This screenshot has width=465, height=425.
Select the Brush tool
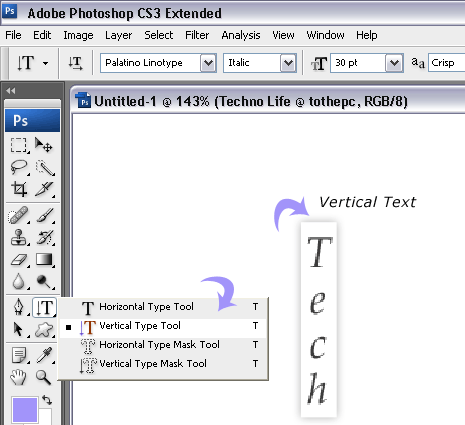point(45,215)
